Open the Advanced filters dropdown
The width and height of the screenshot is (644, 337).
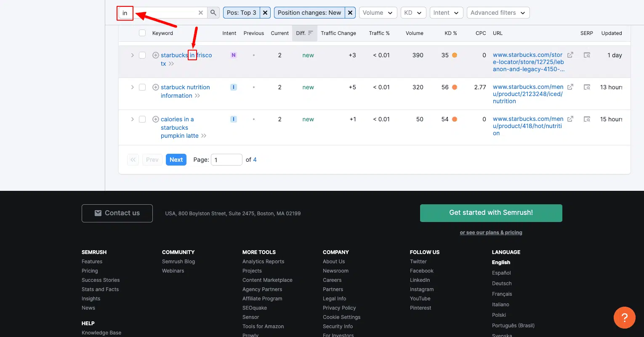(x=498, y=13)
